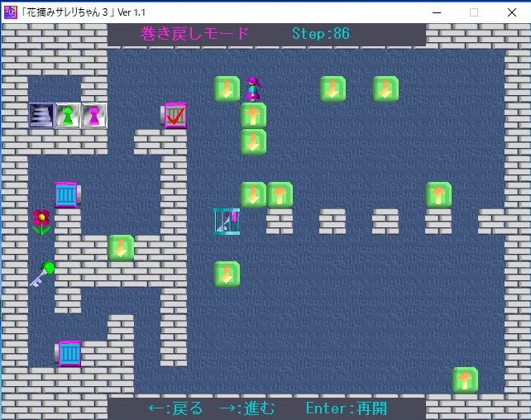Click the green pawn tile

tap(68, 115)
